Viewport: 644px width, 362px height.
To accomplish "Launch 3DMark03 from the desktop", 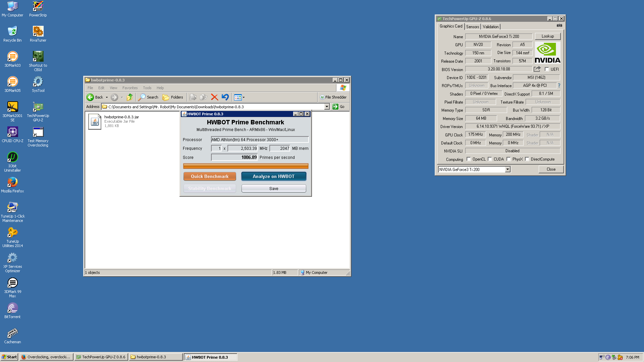I will (12, 59).
